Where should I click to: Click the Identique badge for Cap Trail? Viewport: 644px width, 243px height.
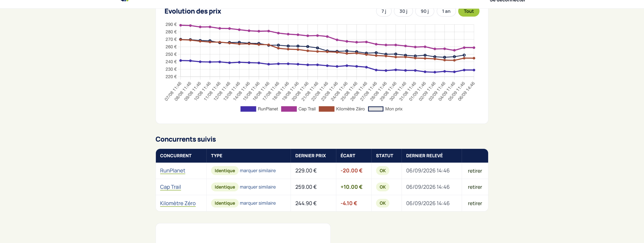click(224, 187)
